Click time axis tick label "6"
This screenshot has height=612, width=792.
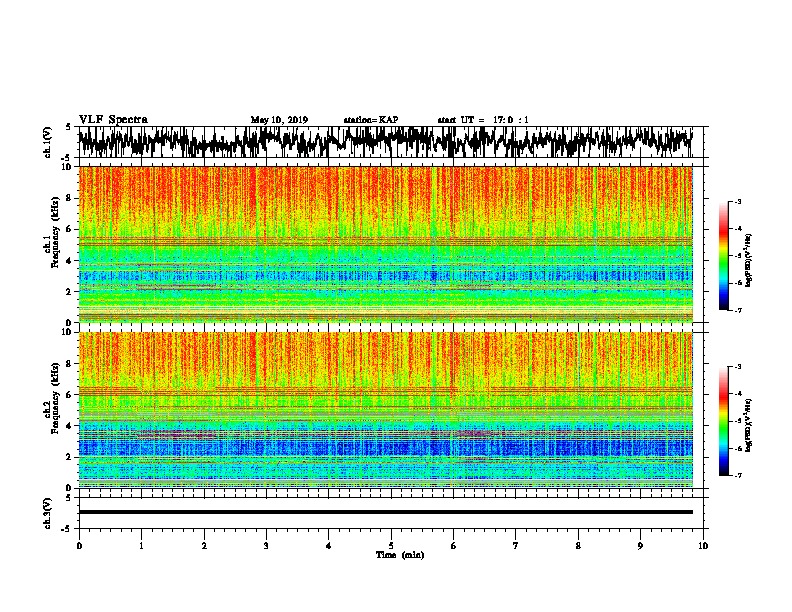point(453,546)
